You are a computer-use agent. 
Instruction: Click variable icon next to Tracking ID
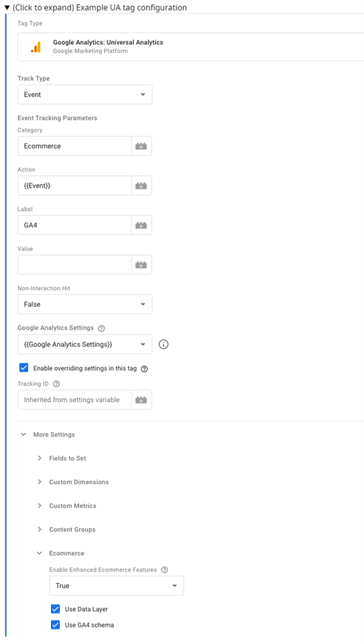(141, 400)
